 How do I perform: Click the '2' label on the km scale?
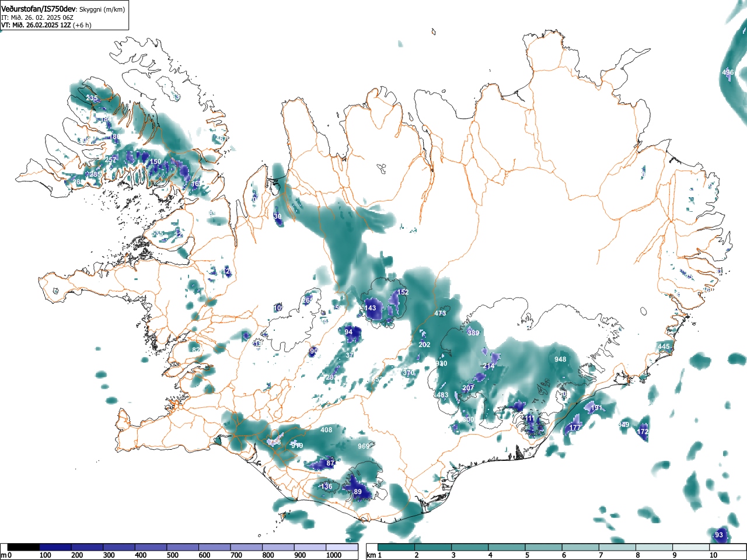click(x=416, y=555)
